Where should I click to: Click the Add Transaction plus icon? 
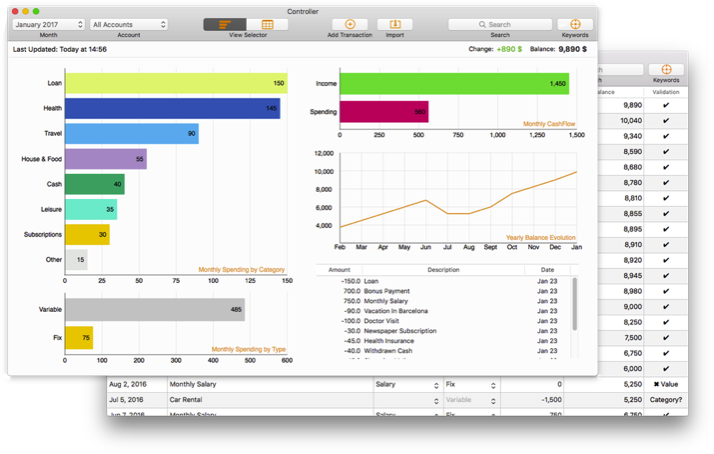pyautogui.click(x=350, y=24)
